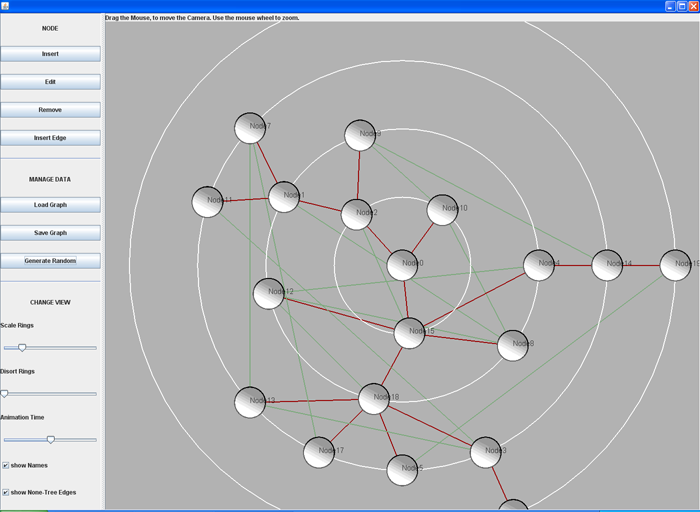Select the Node9 circle
This screenshot has width=700, height=512.
tap(360, 135)
